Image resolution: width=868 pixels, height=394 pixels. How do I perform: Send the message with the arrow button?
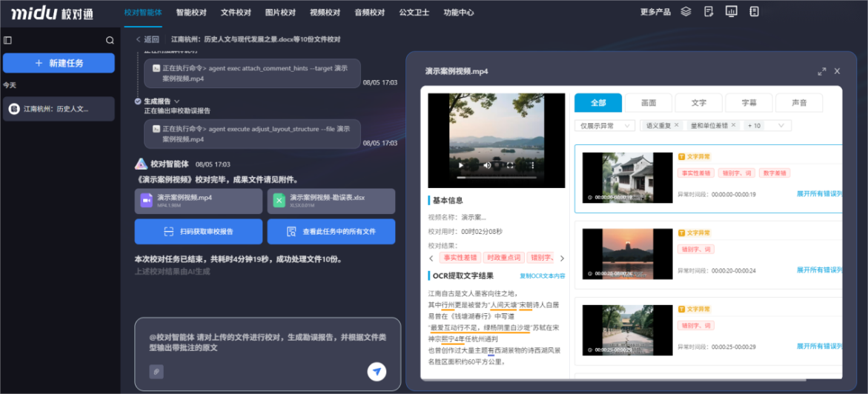(377, 371)
